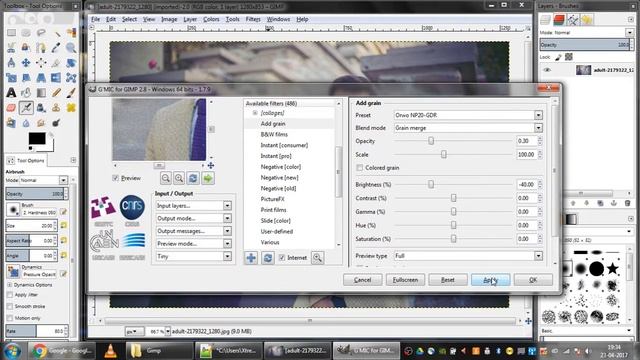The image size is (640, 360).
Task: Toggle lock pixels brush icon in Layers
Action: tap(558, 57)
